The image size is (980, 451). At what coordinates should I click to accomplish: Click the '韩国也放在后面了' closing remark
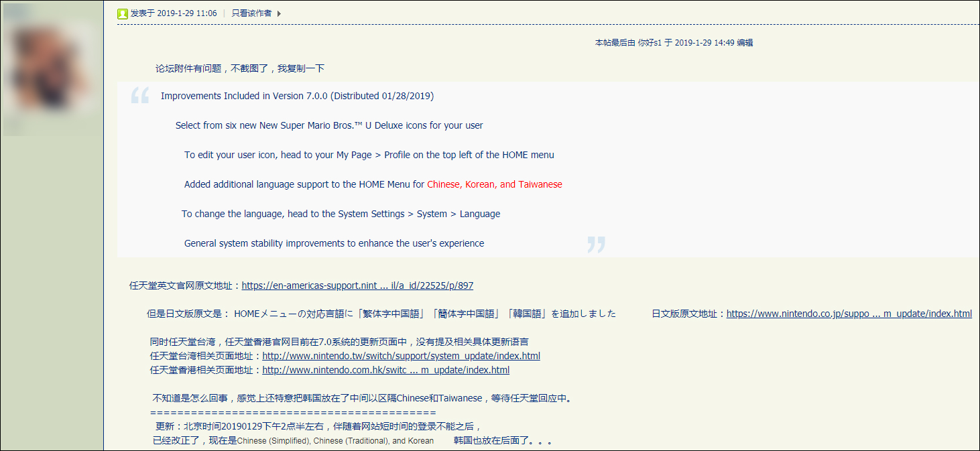[503, 441]
